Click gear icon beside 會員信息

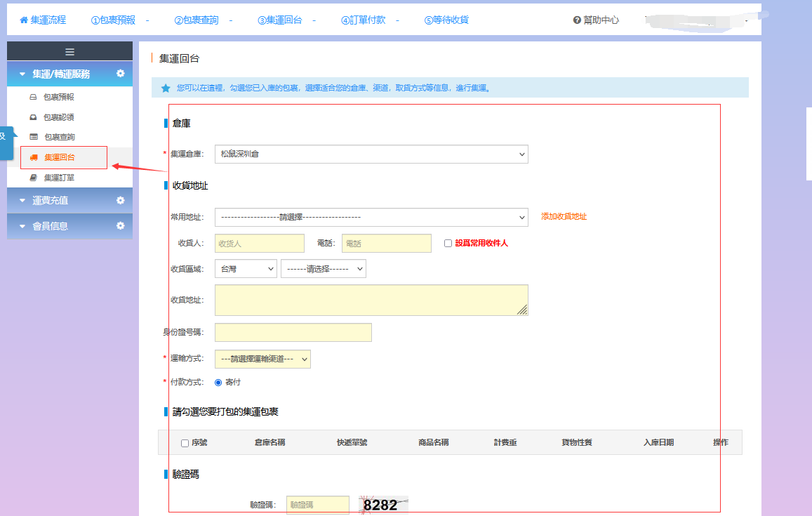120,226
